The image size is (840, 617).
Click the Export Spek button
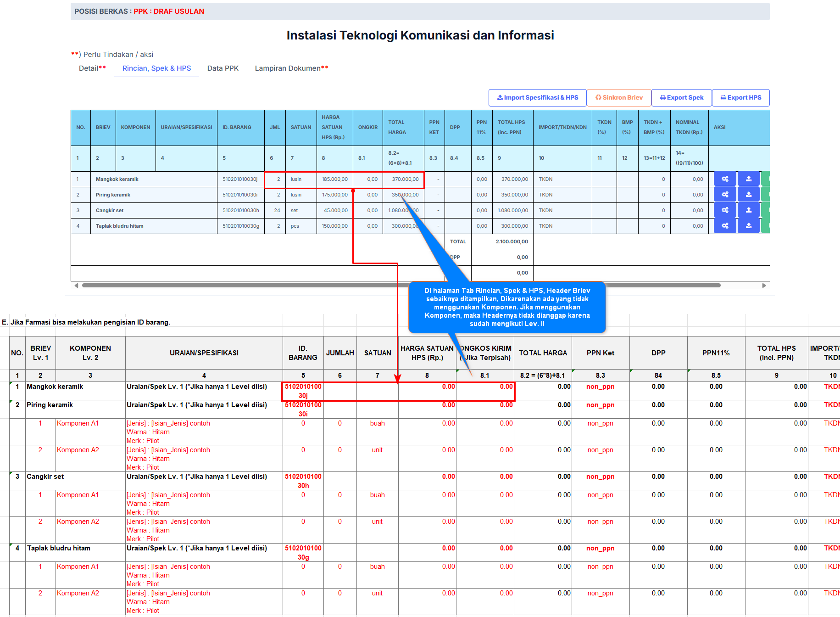[x=681, y=98]
